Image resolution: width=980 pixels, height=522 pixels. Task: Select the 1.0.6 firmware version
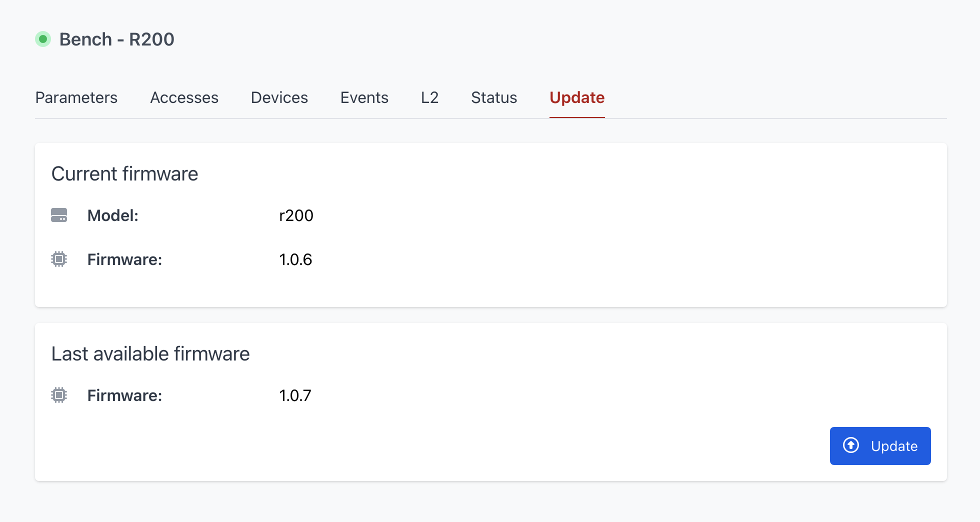295,259
